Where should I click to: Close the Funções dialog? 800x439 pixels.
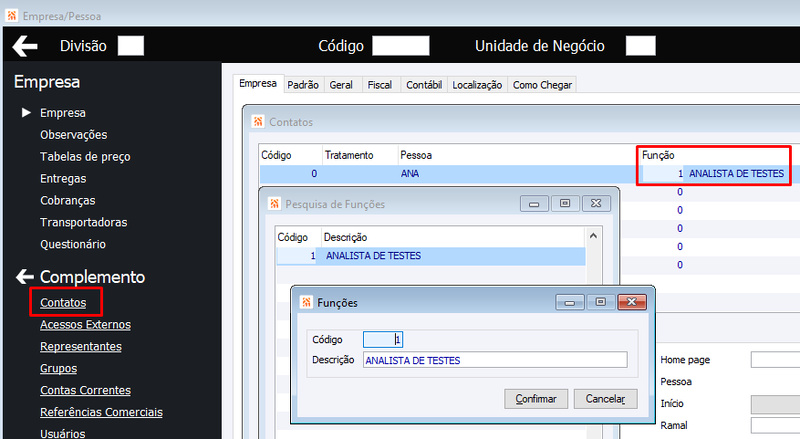[x=632, y=302]
